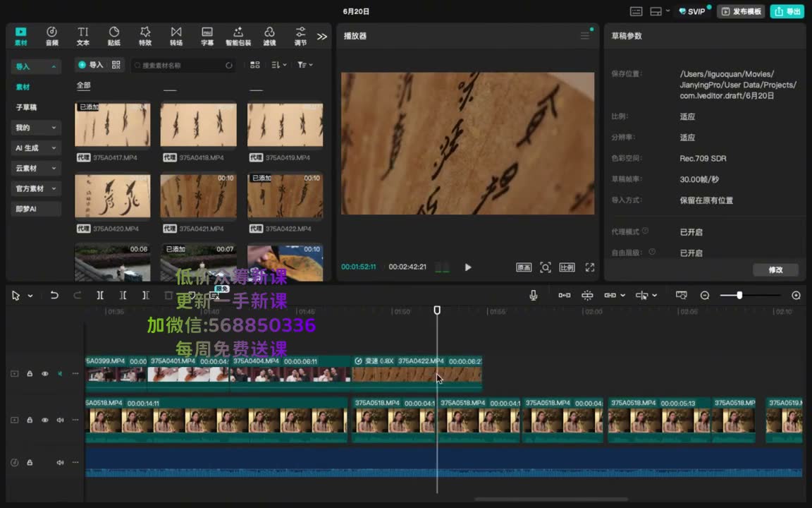Toggle preview axis icon
Viewport: 812px width, 508px height.
tap(641, 295)
